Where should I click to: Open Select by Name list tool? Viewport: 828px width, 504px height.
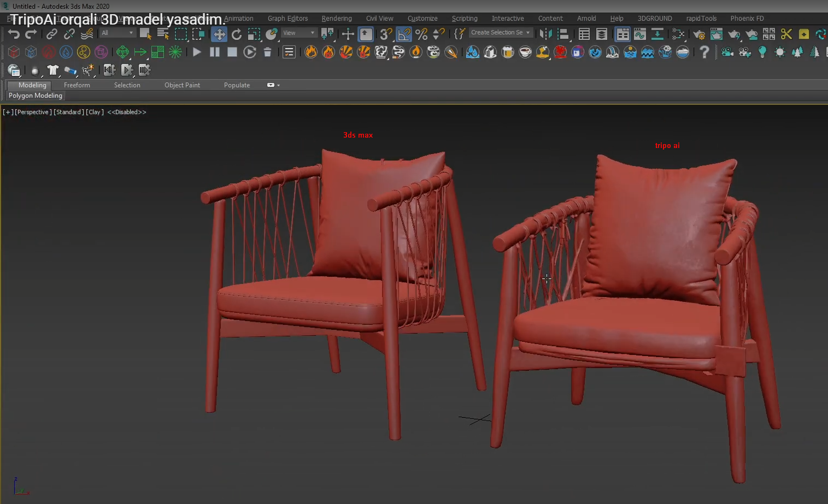pyautogui.click(x=163, y=34)
